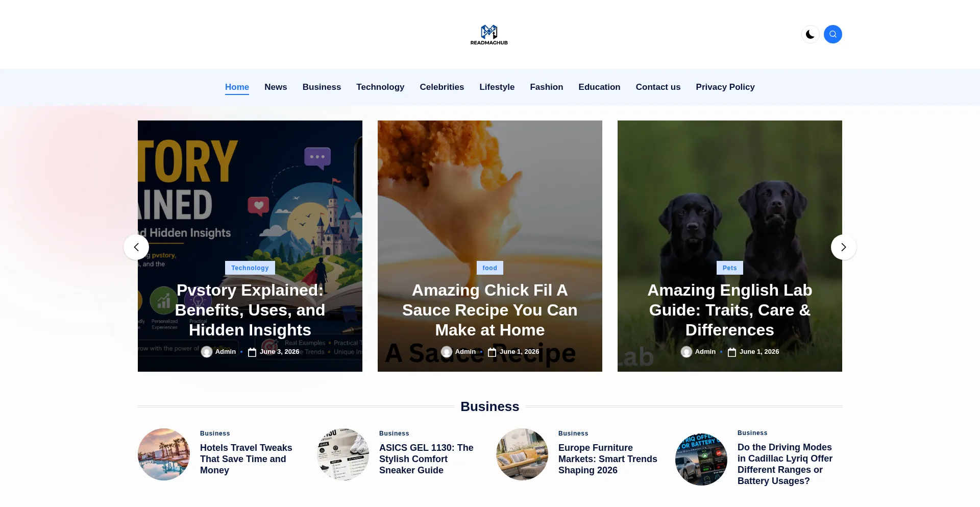
Task: Open the Pvstory Explained article title
Action: click(250, 310)
